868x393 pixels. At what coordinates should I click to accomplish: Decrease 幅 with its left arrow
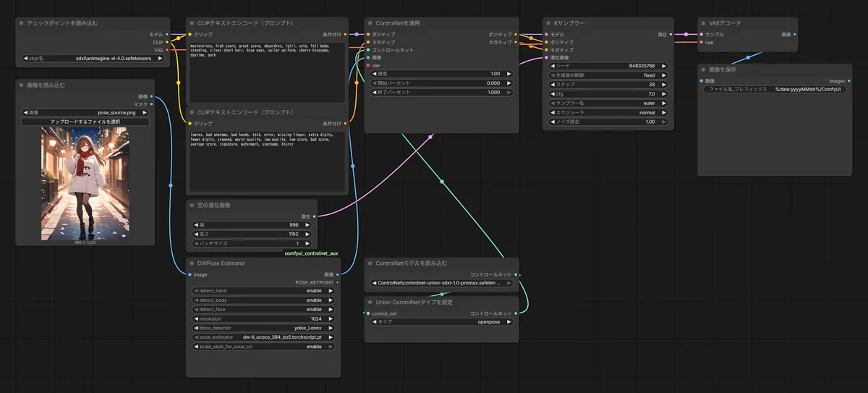(x=197, y=225)
